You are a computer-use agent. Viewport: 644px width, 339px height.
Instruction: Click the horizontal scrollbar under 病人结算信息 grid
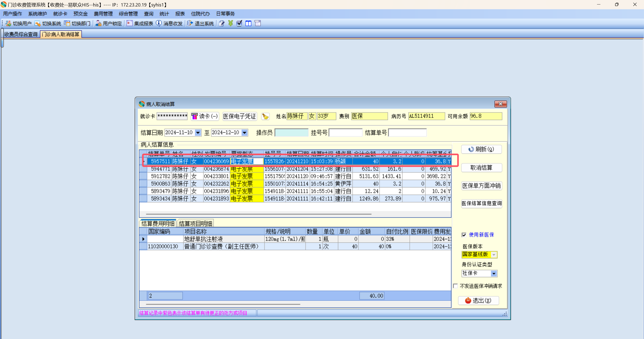click(x=259, y=214)
